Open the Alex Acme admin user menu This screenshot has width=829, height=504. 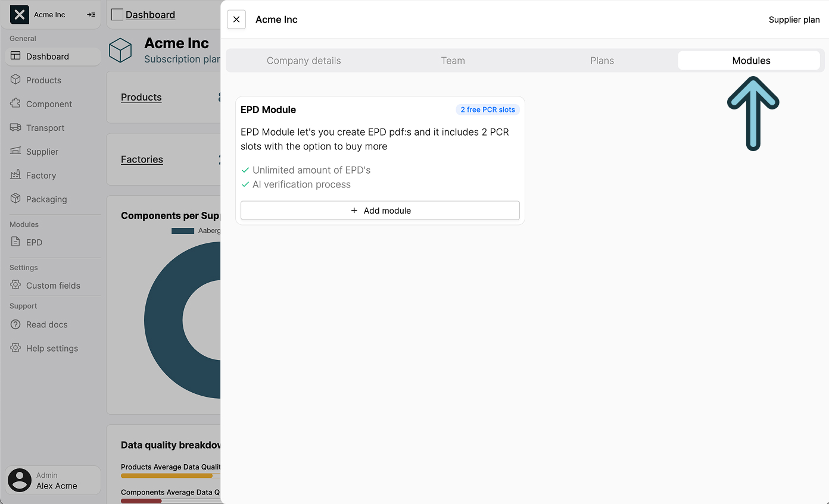(x=53, y=480)
